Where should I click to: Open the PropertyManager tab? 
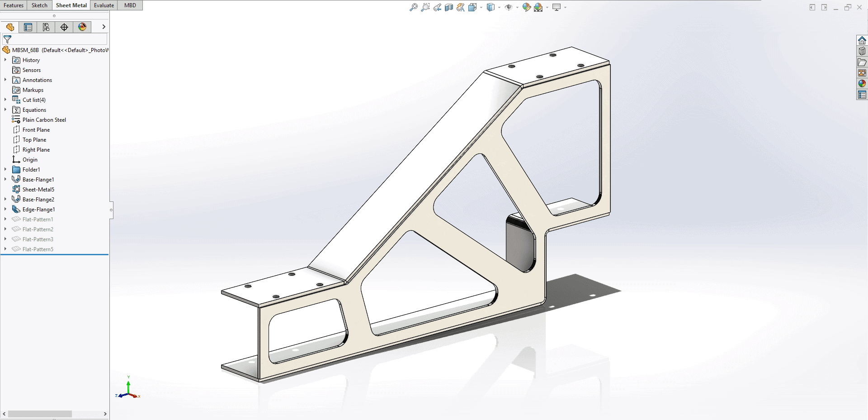click(28, 27)
